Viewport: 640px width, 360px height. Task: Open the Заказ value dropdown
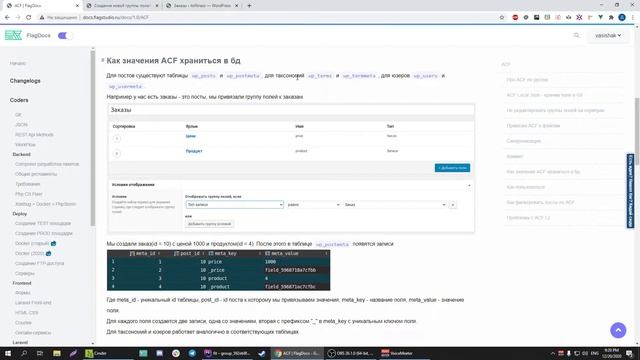point(395,204)
